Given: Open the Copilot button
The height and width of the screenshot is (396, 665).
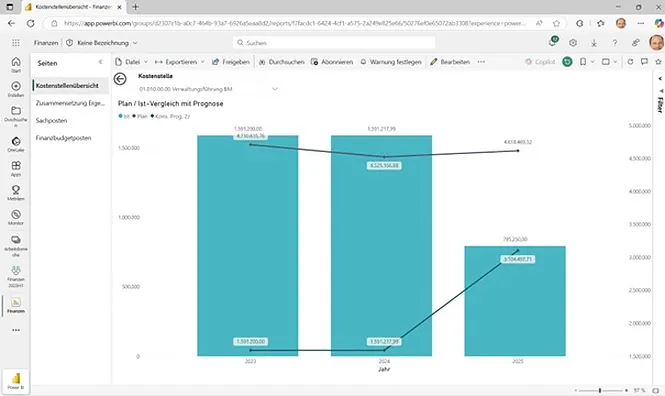Looking at the screenshot, I should pyautogui.click(x=540, y=62).
